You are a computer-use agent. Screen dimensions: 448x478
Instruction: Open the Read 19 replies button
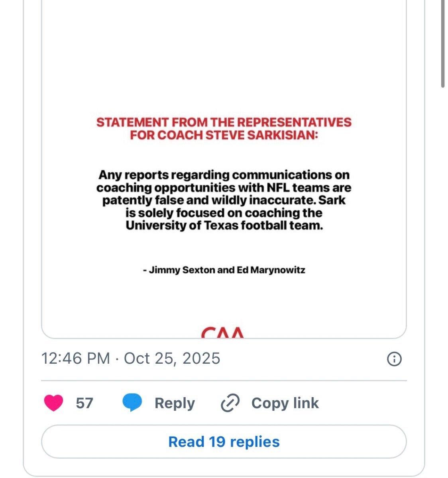pos(224,441)
